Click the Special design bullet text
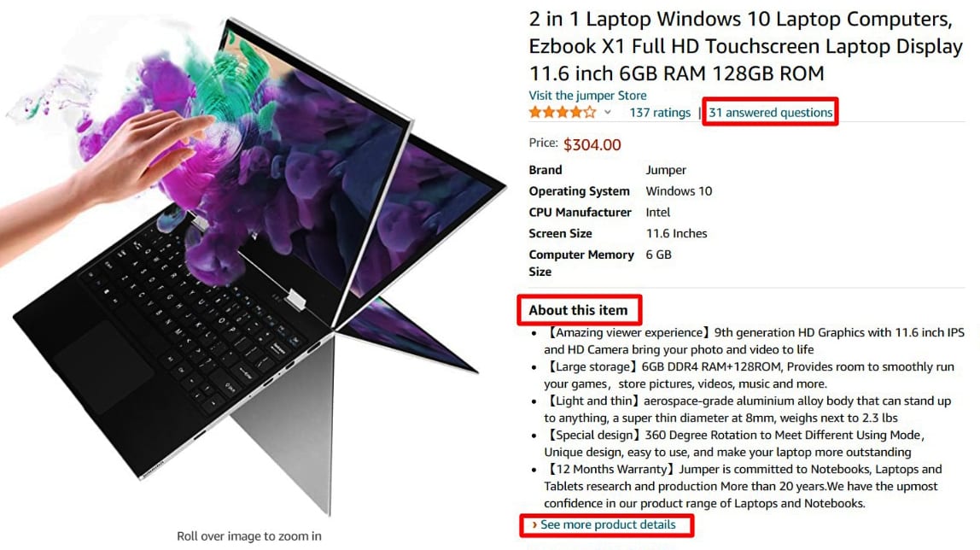Image resolution: width=980 pixels, height=550 pixels. pos(734,443)
